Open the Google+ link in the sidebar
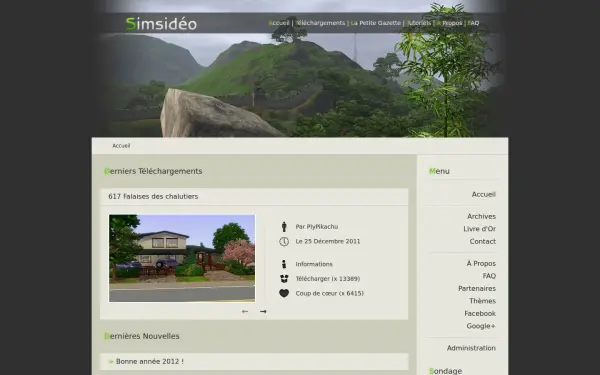 coord(481,326)
